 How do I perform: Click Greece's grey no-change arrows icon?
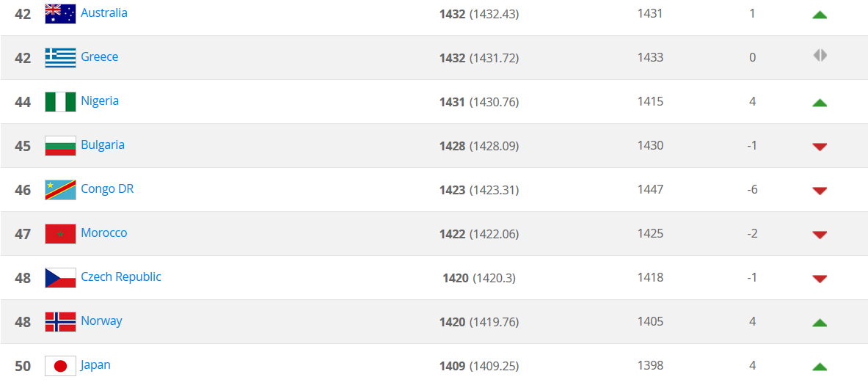pos(820,55)
